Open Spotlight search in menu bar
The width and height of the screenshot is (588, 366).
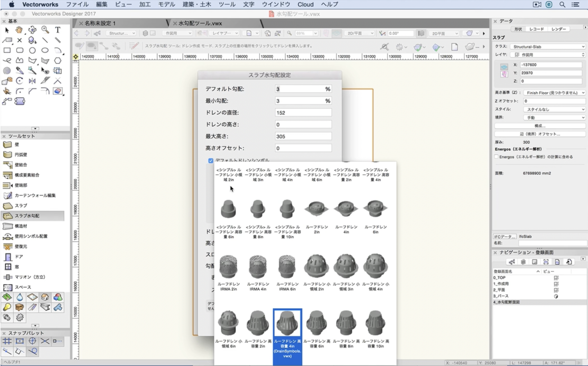coord(562,4)
